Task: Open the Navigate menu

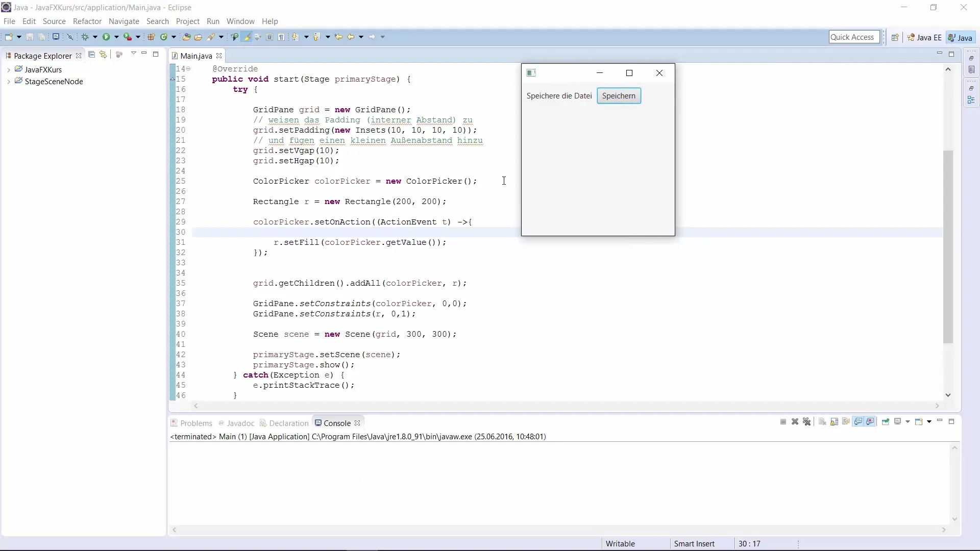Action: [124, 21]
